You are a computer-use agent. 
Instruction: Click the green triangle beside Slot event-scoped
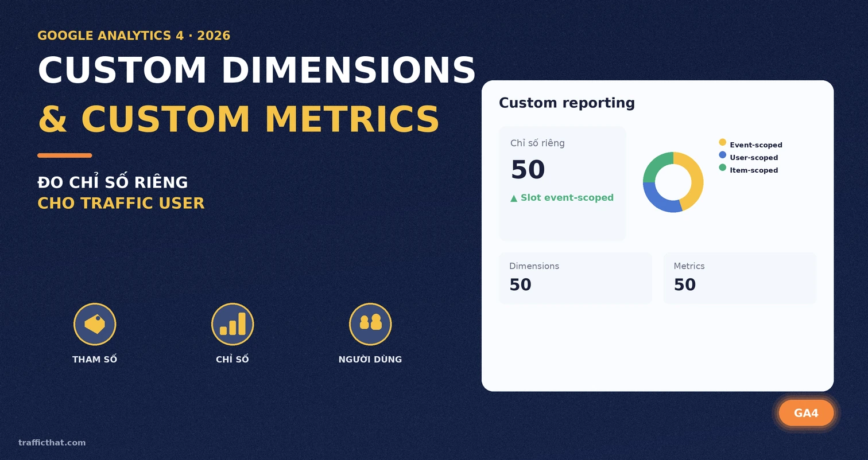point(514,198)
